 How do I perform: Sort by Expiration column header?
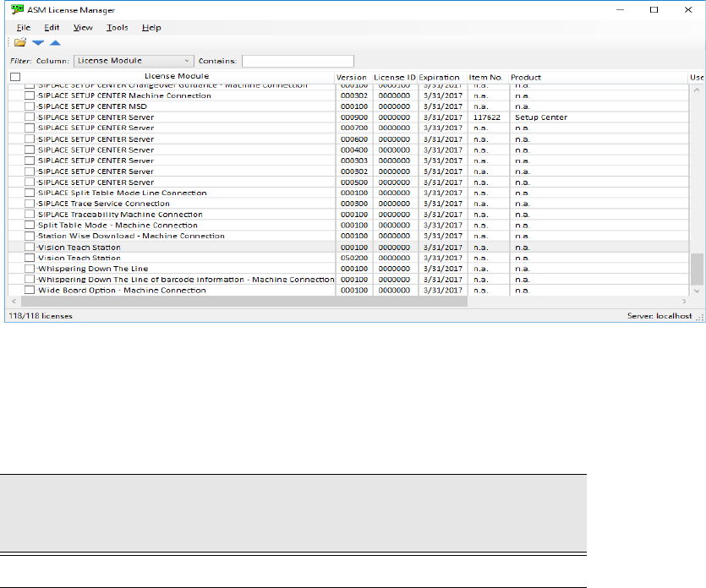click(x=440, y=78)
